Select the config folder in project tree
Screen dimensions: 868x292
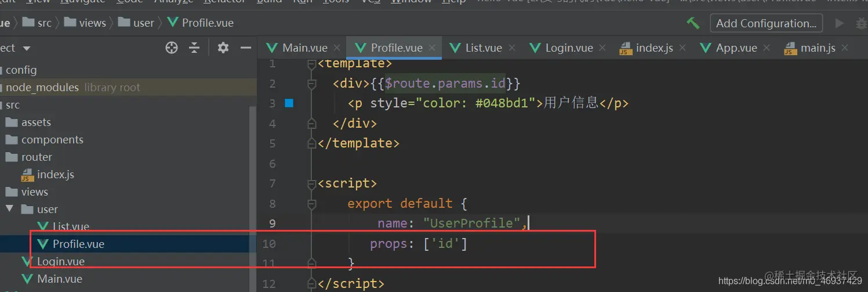point(21,70)
